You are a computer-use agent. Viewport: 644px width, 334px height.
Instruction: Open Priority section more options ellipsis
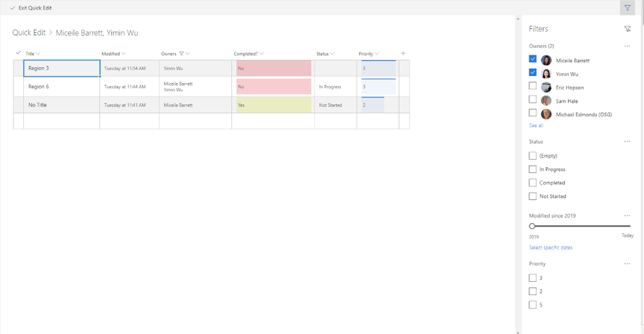627,264
